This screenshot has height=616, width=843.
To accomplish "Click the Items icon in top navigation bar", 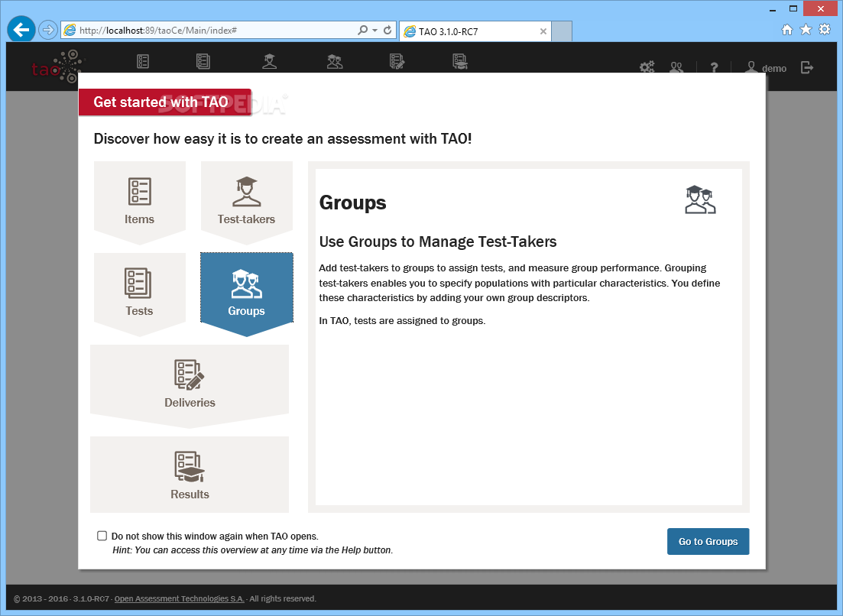I will pyautogui.click(x=142, y=61).
